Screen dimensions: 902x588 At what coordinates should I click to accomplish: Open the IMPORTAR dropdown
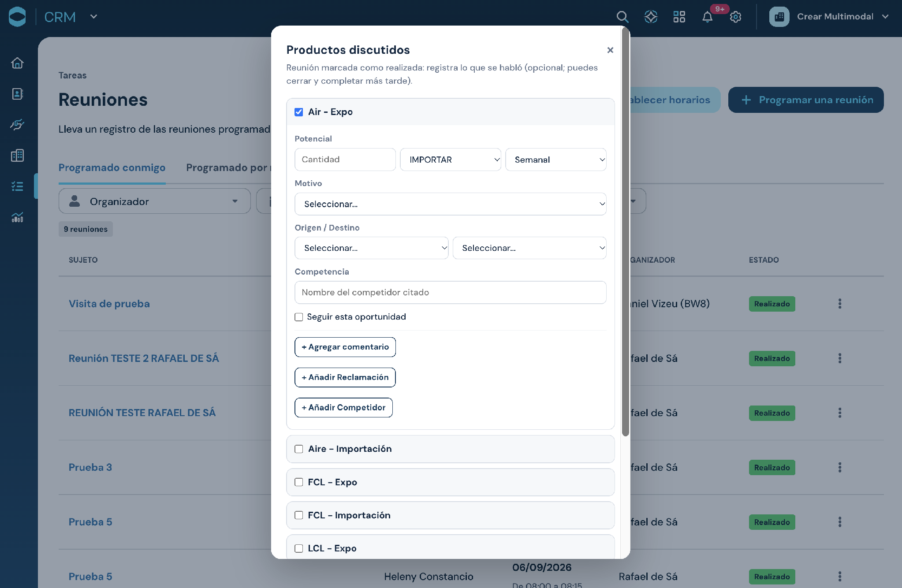(x=450, y=160)
